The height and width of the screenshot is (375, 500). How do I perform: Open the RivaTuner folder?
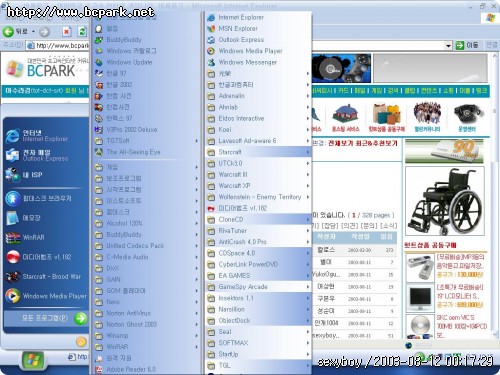pyautogui.click(x=258, y=231)
